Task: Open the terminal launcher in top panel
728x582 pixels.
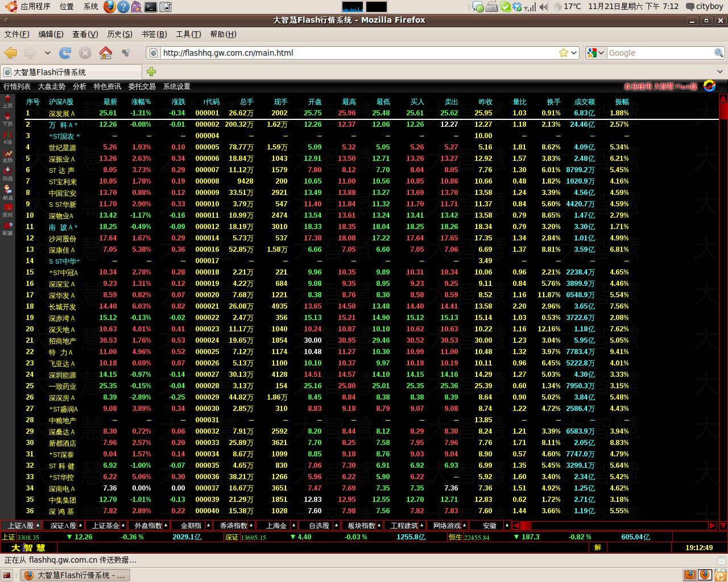Action: pos(151,7)
